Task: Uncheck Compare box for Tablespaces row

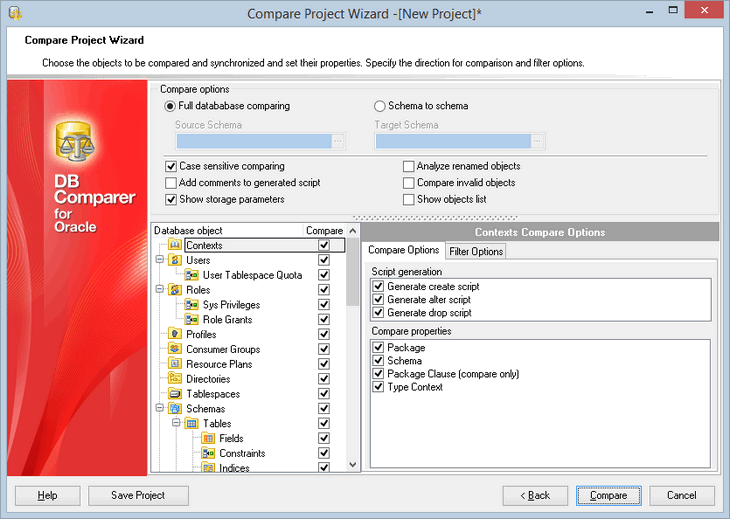Action: [x=324, y=393]
